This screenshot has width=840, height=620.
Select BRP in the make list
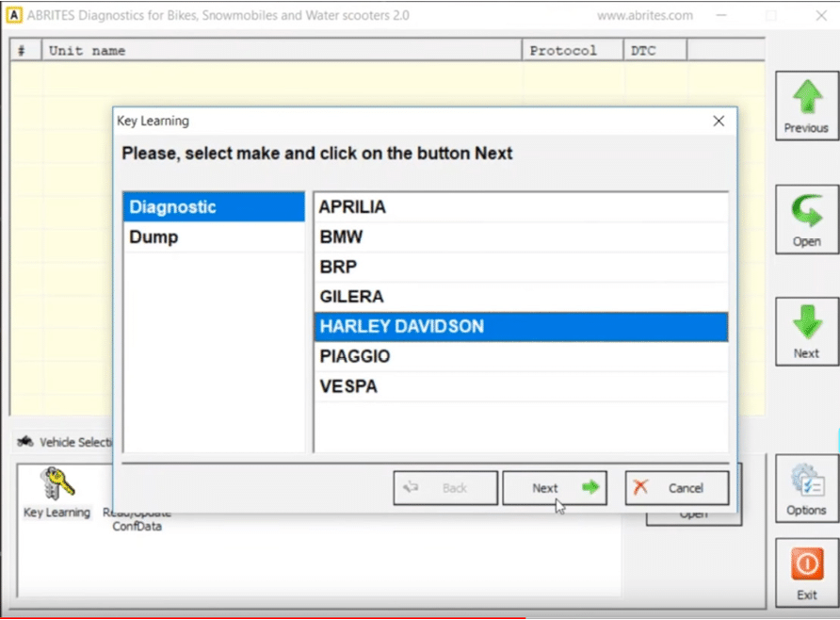tap(520, 267)
